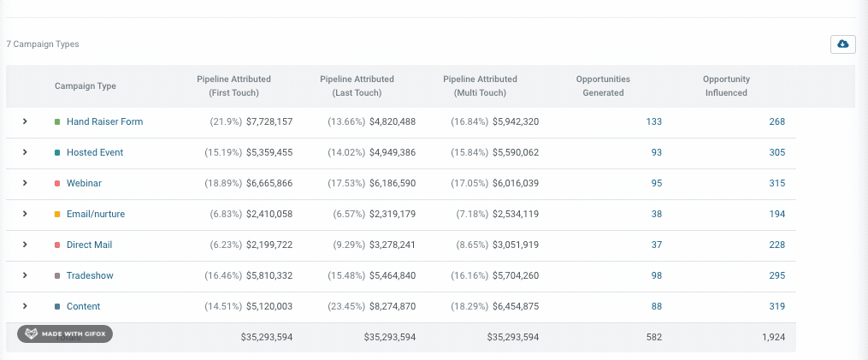Open 88 opportunities generated for Content
The width and height of the screenshot is (868, 360).
[657, 306]
